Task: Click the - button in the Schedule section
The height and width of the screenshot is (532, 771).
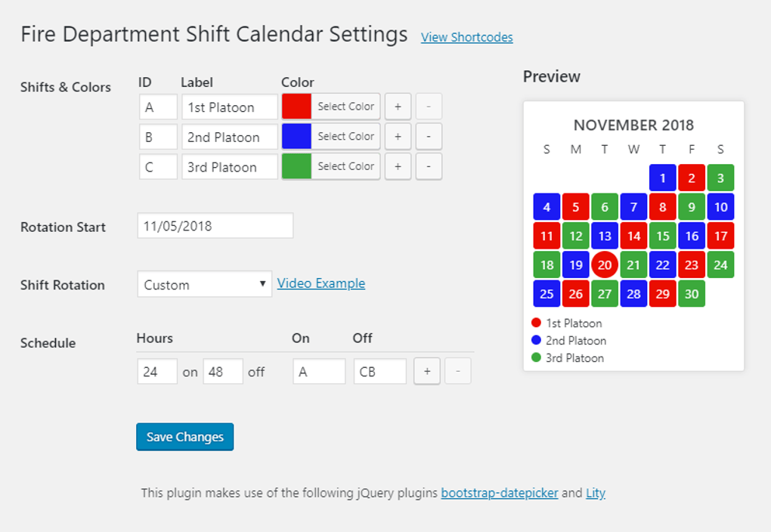Action: tap(457, 371)
